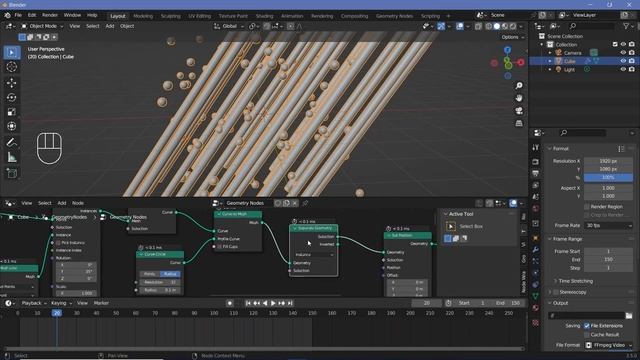
Task: Activate the Transform tool
Action: [11, 126]
